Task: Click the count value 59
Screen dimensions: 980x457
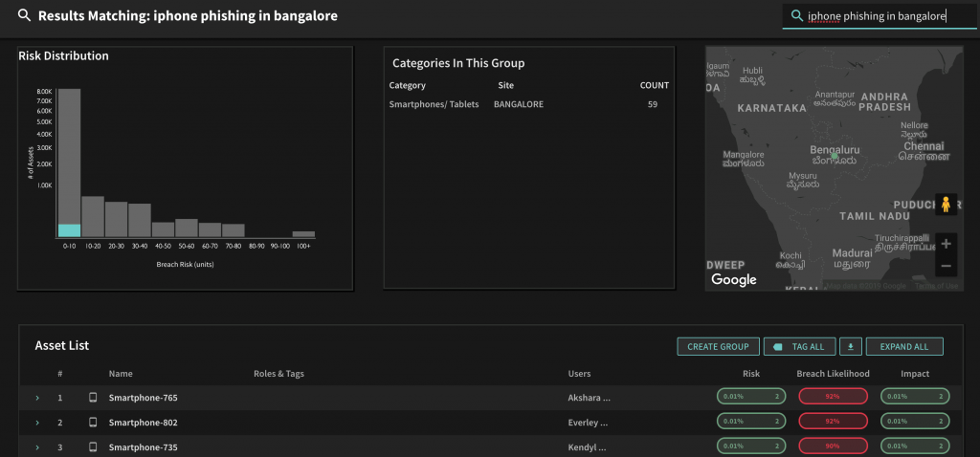Action: (x=653, y=104)
